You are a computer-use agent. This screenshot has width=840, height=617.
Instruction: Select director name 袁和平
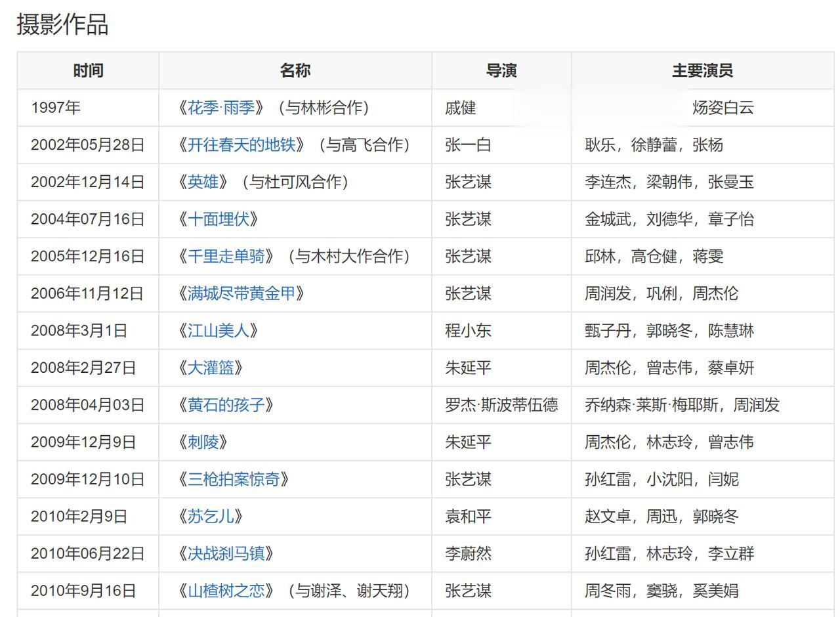pos(469,517)
